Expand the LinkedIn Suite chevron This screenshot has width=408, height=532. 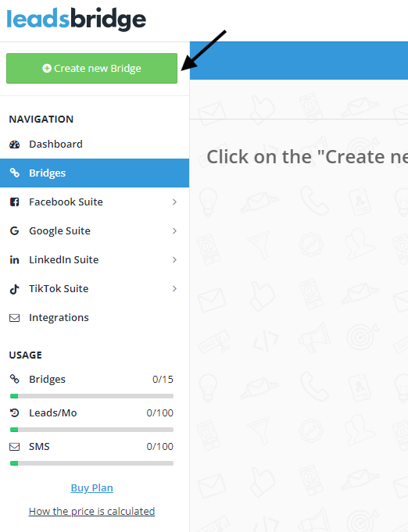(174, 260)
